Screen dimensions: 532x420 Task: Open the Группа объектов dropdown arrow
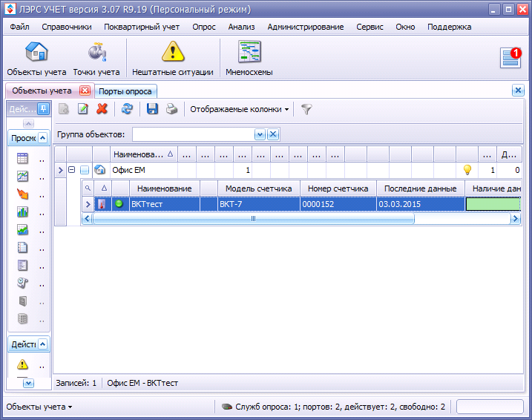point(260,134)
